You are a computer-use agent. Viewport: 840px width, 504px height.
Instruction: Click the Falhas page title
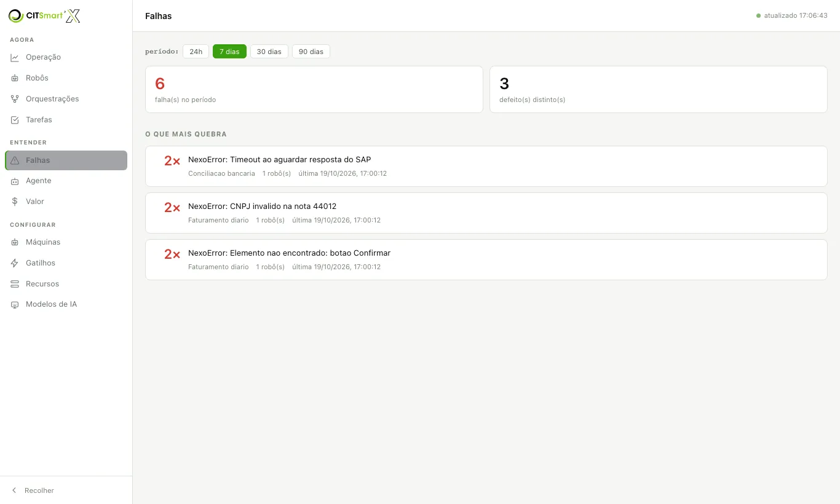[159, 16]
